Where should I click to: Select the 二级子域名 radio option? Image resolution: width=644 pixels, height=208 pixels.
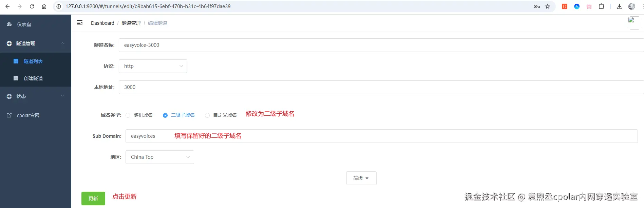[x=165, y=115]
